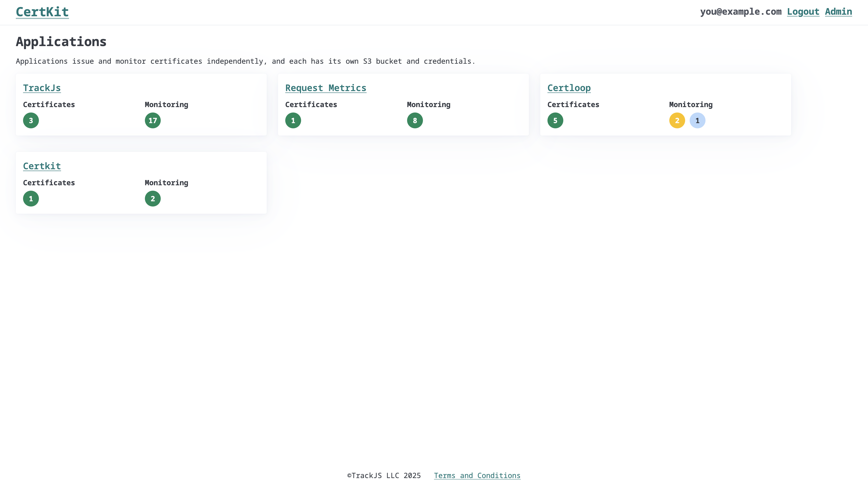The height and width of the screenshot is (488, 868).
Task: Click the Applications page heading
Action: (61, 42)
